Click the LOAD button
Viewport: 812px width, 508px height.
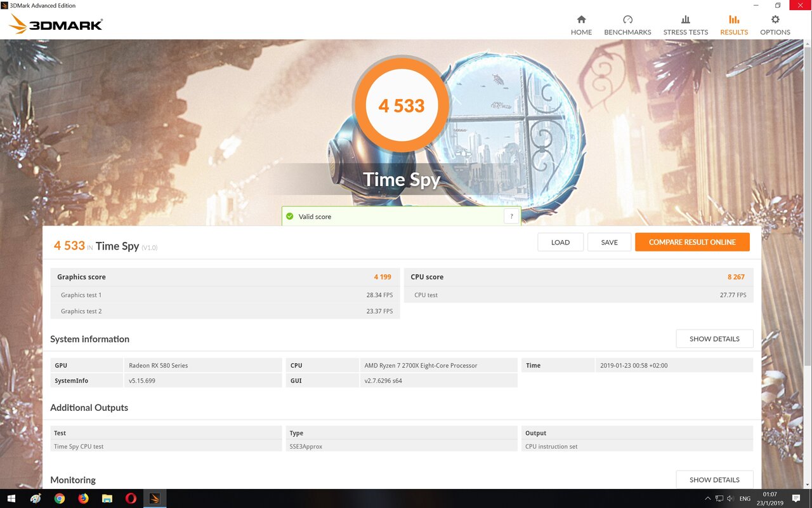[560, 242]
